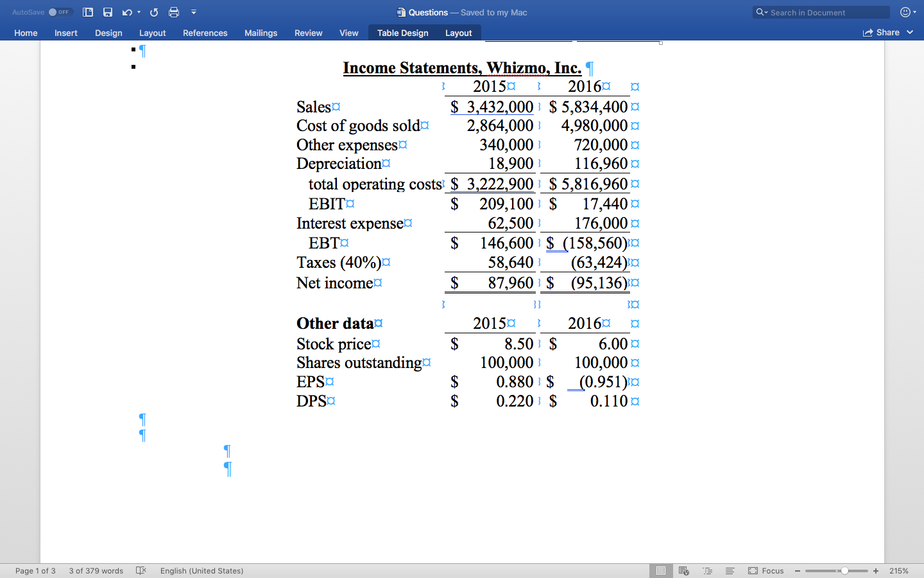The width and height of the screenshot is (924, 578).
Task: Open Outline view from the status bar
Action: (707, 570)
